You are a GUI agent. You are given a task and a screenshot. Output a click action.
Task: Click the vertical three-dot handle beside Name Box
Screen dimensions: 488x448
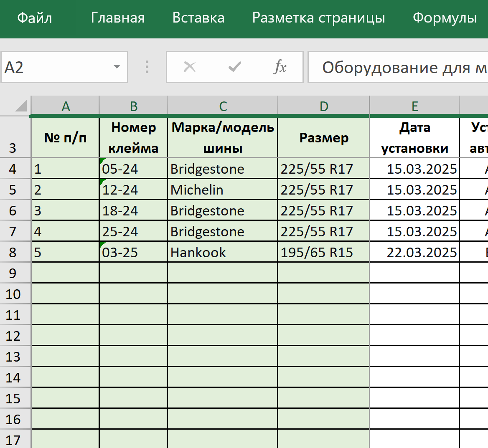(x=147, y=67)
